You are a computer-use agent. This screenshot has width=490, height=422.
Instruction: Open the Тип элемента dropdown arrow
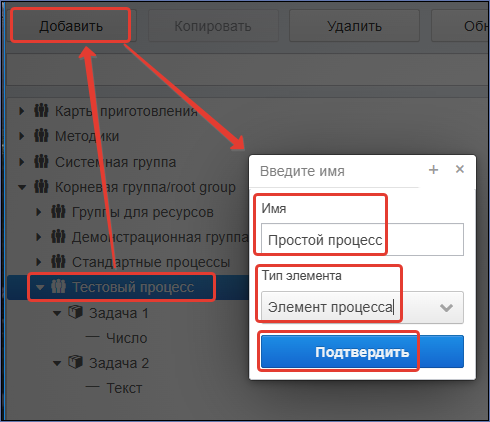point(446,307)
